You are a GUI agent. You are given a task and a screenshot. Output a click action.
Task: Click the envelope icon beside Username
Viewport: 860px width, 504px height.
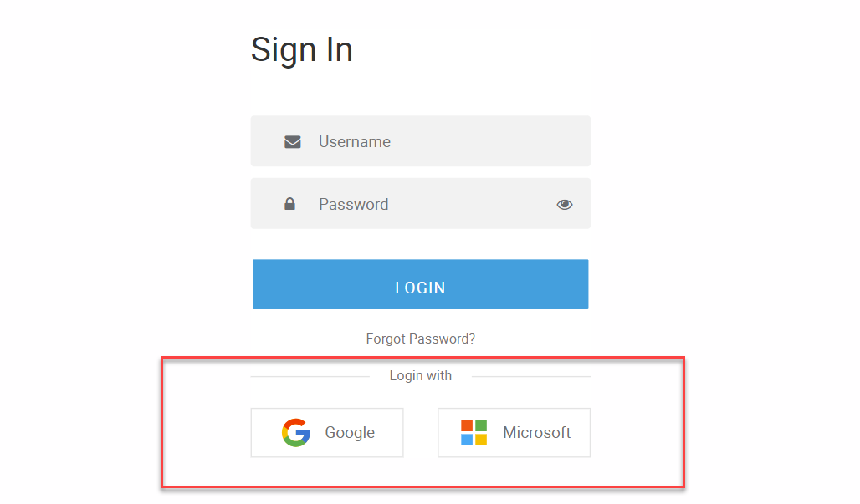(x=292, y=142)
